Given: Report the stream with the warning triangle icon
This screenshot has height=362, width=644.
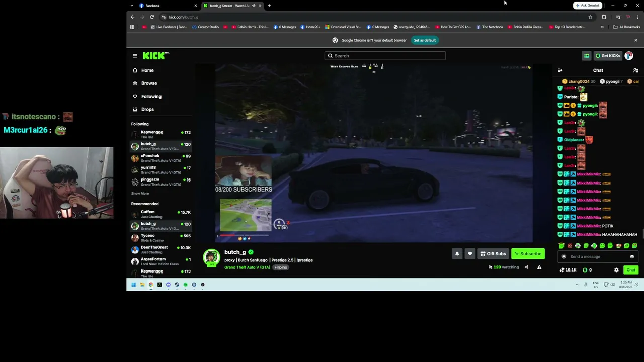Looking at the screenshot, I should point(539,267).
